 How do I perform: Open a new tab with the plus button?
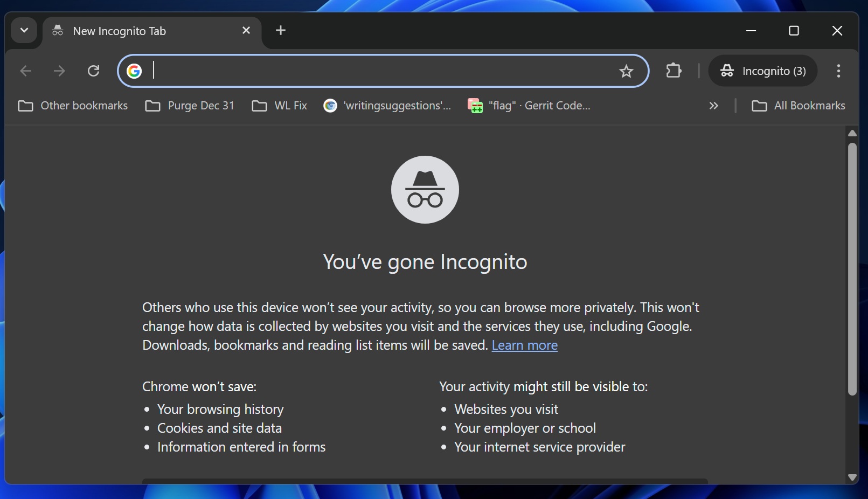(x=280, y=31)
